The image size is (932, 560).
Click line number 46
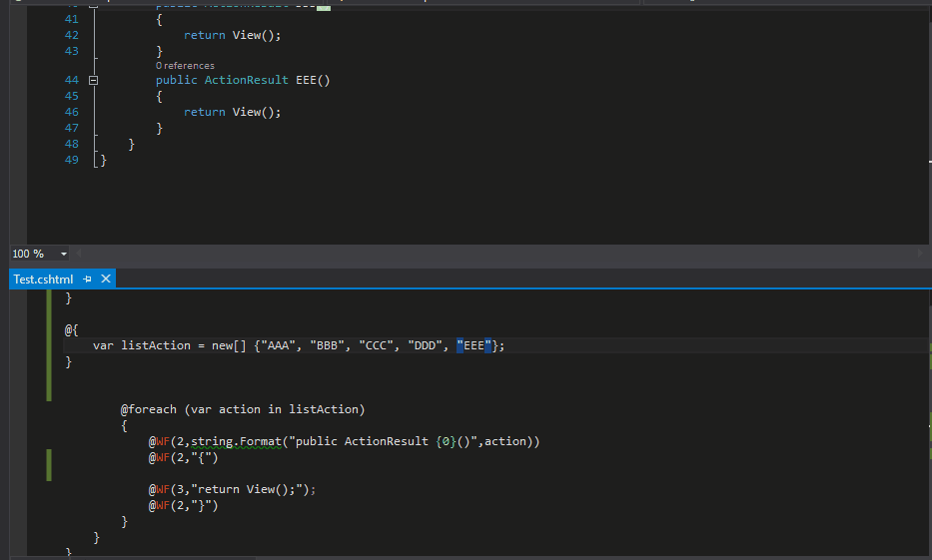click(71, 112)
